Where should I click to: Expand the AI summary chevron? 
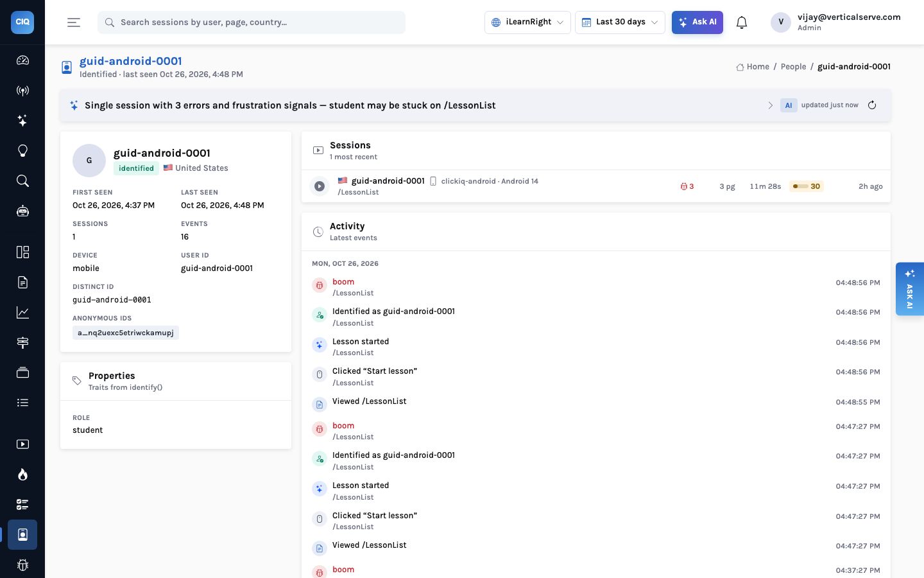[x=771, y=105]
